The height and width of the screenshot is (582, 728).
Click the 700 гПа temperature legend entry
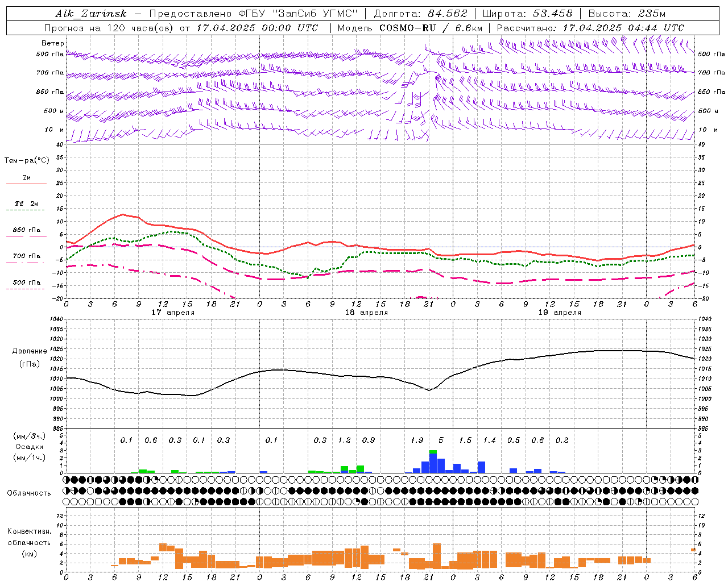27,256
